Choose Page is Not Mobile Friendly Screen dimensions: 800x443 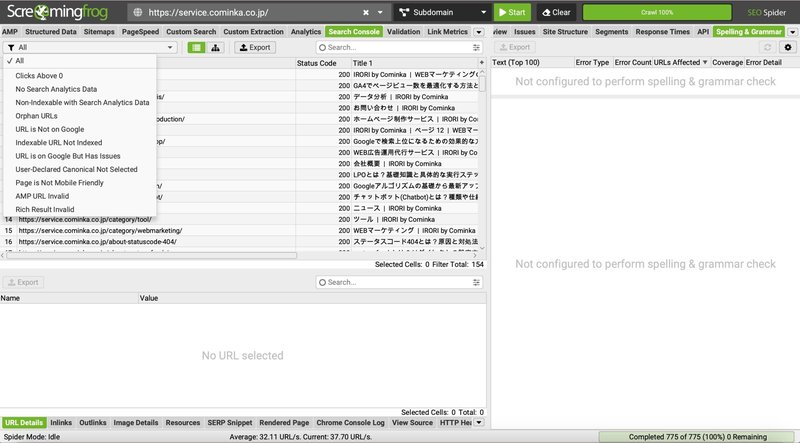pyautogui.click(x=80, y=183)
